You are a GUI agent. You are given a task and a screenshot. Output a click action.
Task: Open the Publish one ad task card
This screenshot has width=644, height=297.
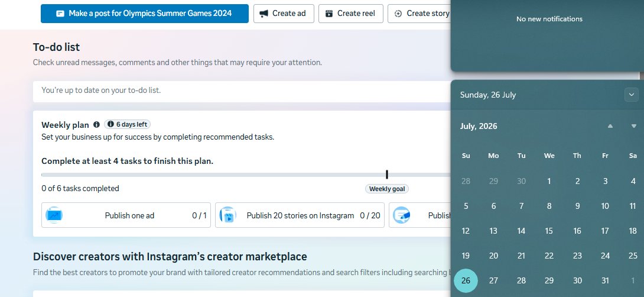pos(126,215)
